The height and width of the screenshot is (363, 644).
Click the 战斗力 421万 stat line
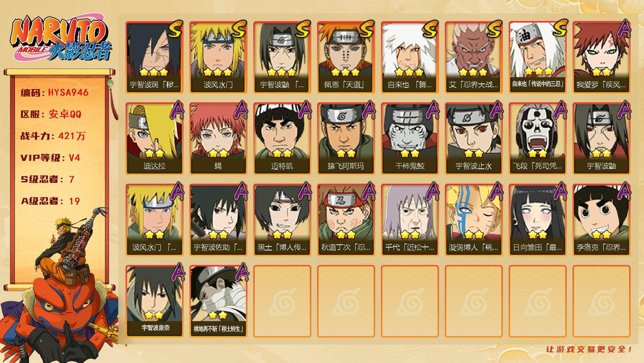coord(53,136)
